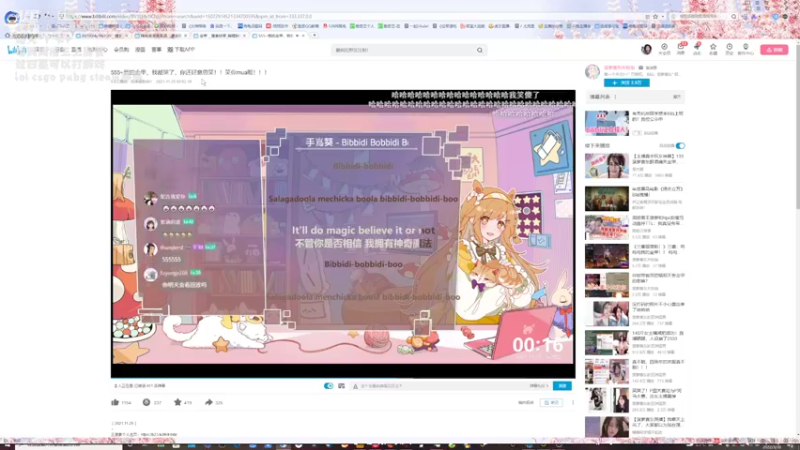Open danmaku settings icon beside the toggle
The width and height of the screenshot is (800, 450).
pos(341,386)
